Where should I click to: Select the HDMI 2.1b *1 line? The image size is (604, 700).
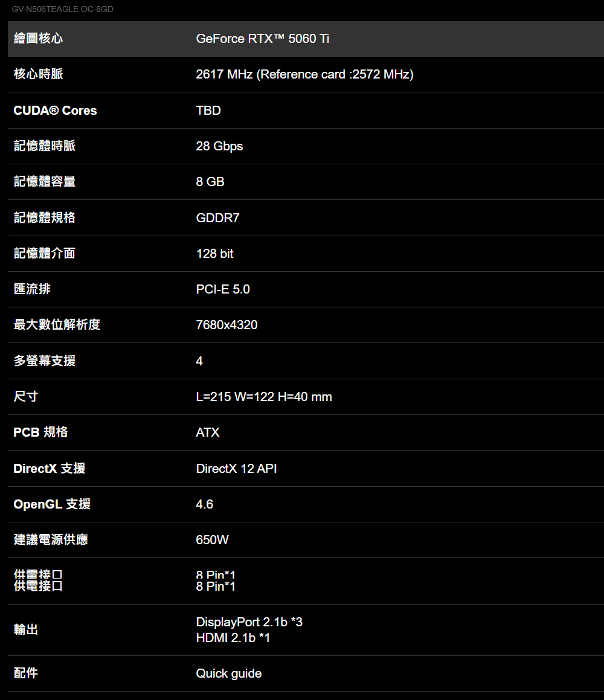(233, 638)
